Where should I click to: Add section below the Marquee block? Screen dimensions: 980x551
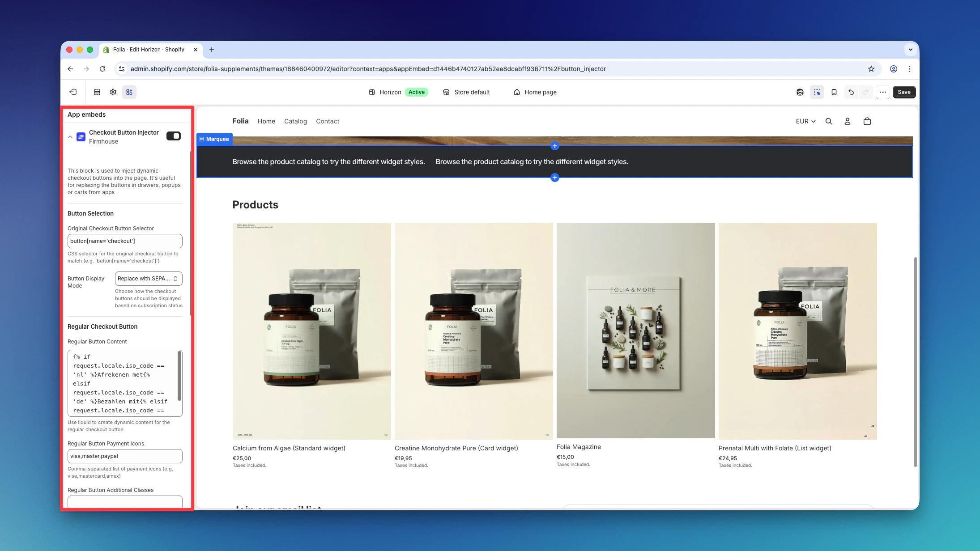point(555,178)
